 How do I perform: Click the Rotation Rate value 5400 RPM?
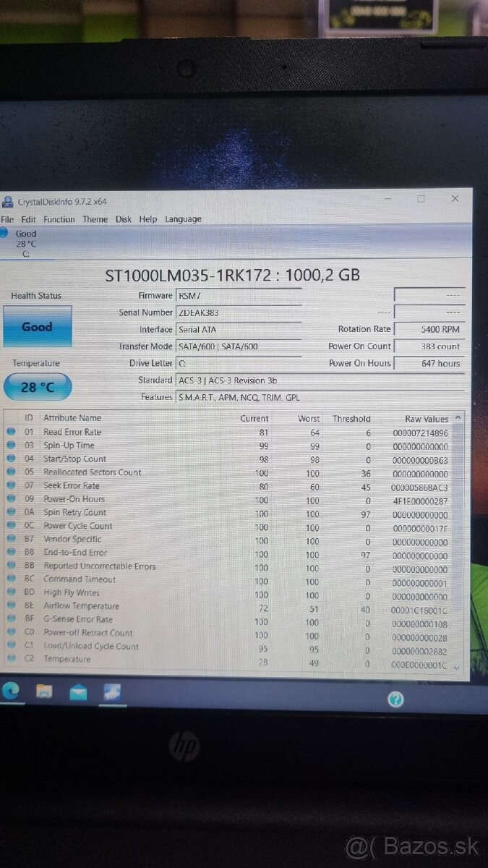click(x=429, y=329)
